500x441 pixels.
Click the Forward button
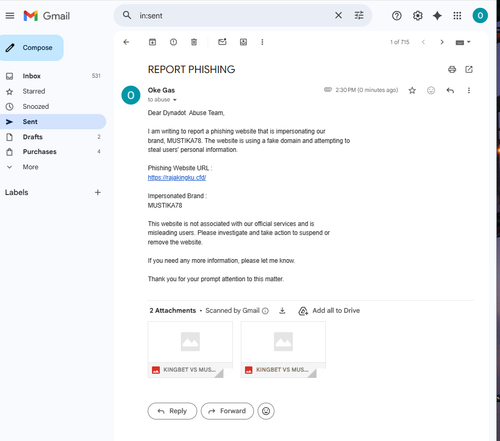click(227, 411)
